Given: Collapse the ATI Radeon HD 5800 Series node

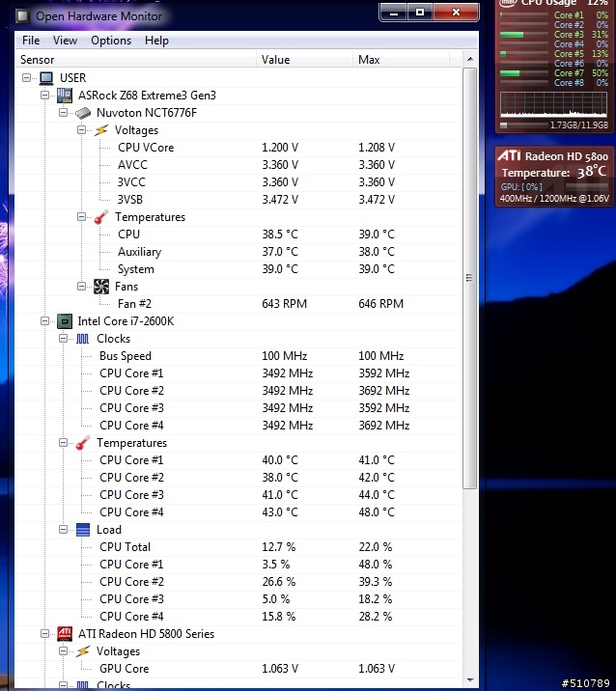Looking at the screenshot, I should pyautogui.click(x=45, y=634).
